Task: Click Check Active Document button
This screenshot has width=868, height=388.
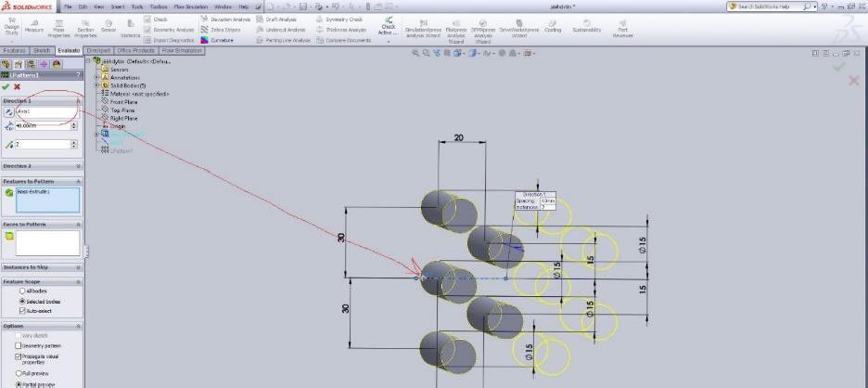Action: [388, 28]
